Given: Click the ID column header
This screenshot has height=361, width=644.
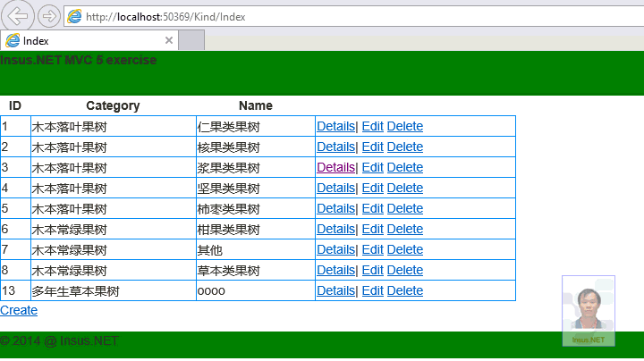Looking at the screenshot, I should coord(15,105).
